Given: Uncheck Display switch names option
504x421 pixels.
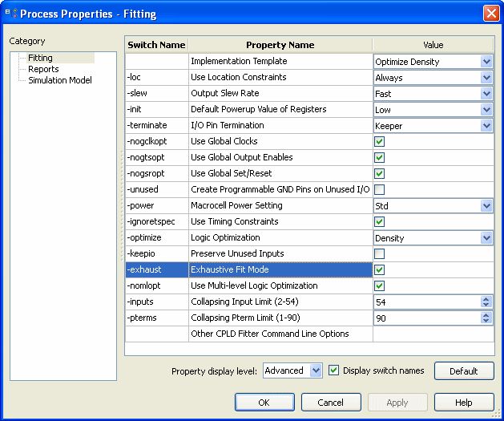Looking at the screenshot, I should pos(335,370).
